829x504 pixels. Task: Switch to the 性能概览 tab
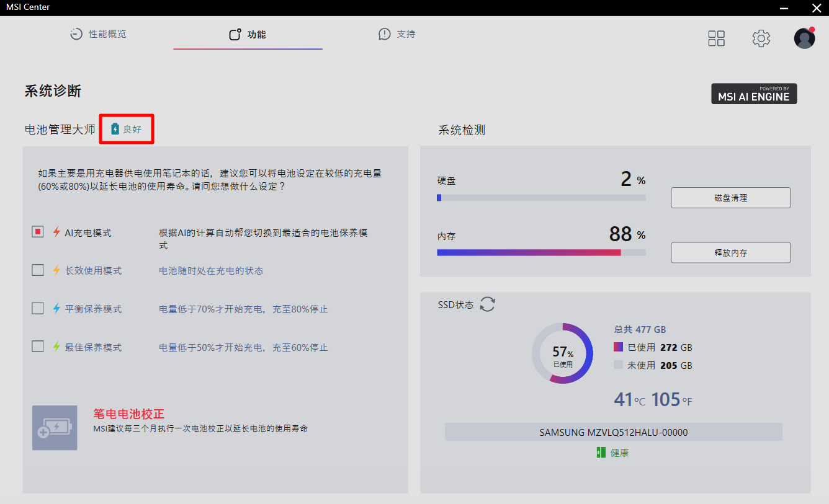pos(99,34)
